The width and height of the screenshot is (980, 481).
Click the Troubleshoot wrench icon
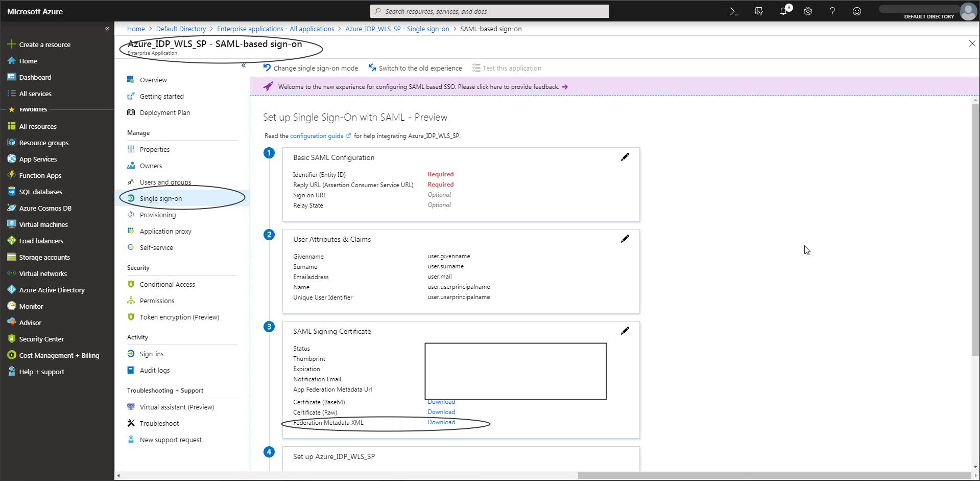click(131, 423)
